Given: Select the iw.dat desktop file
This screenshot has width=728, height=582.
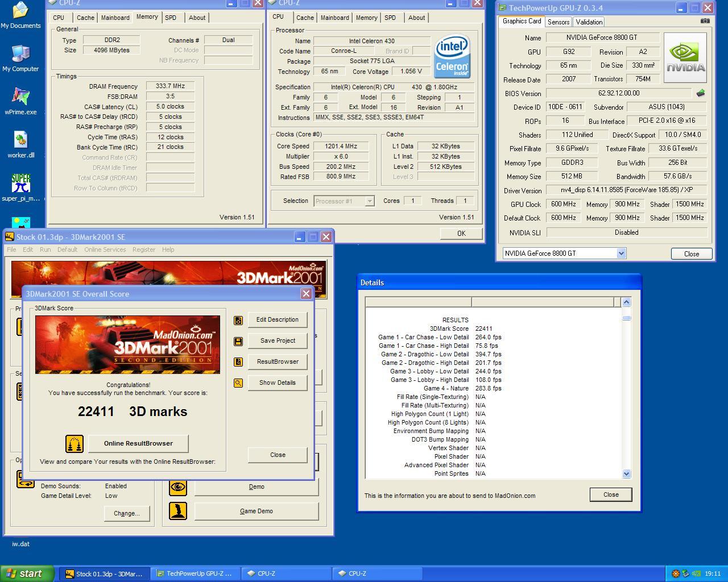Looking at the screenshot, I should click(x=20, y=544).
